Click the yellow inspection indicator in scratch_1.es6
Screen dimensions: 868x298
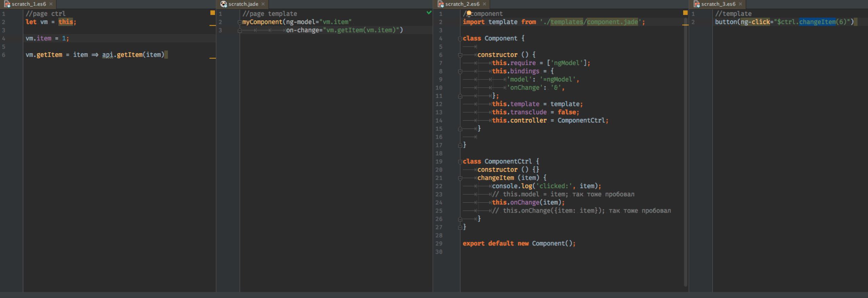tap(213, 13)
